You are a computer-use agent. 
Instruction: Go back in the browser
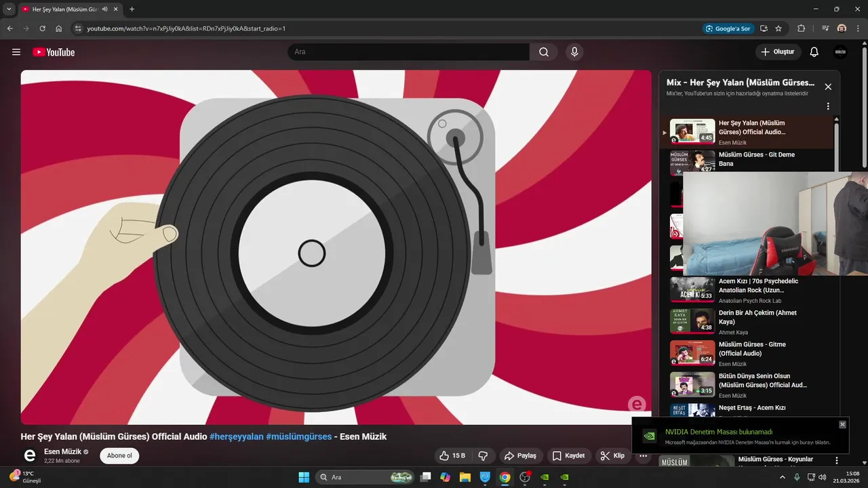coord(10,28)
